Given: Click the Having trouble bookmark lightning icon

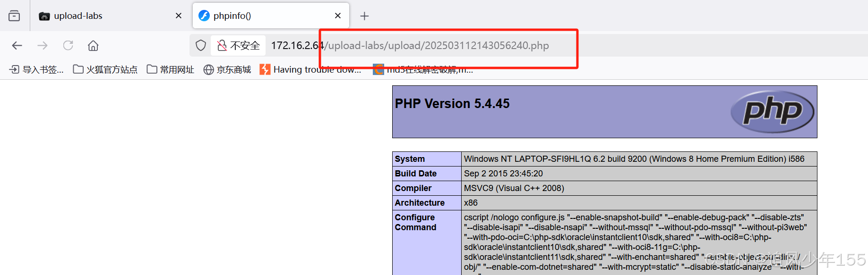Looking at the screenshot, I should 265,70.
